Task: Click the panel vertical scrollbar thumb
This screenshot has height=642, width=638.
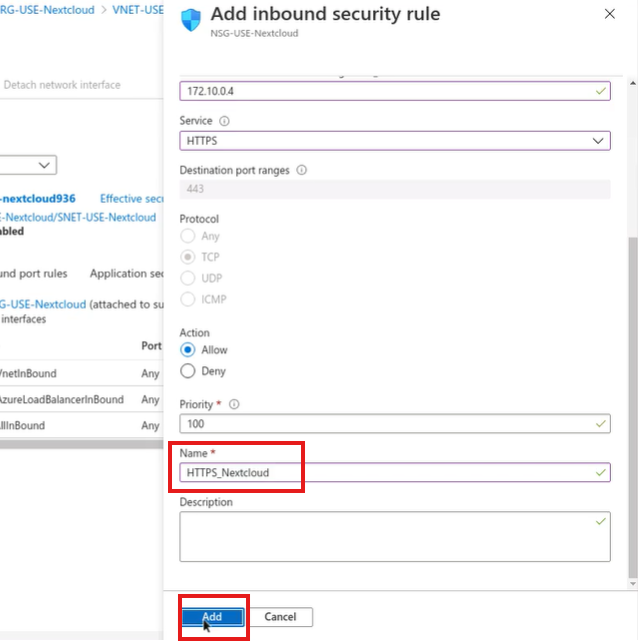Action: [633, 407]
